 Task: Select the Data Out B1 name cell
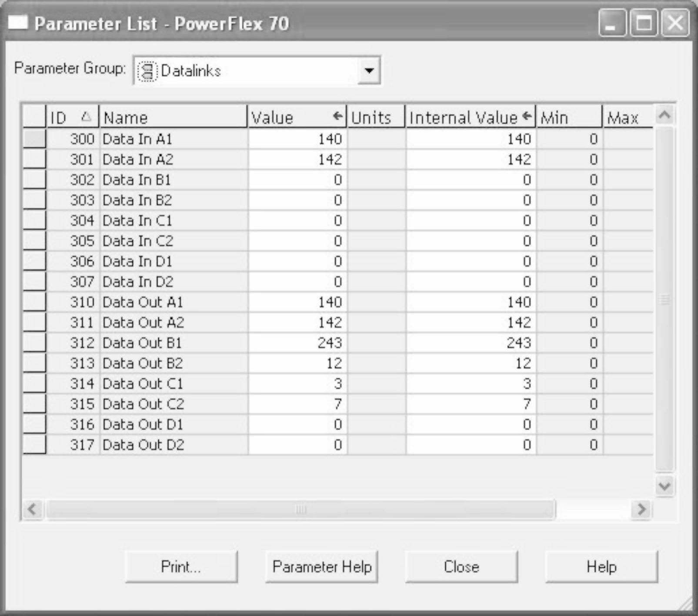174,343
